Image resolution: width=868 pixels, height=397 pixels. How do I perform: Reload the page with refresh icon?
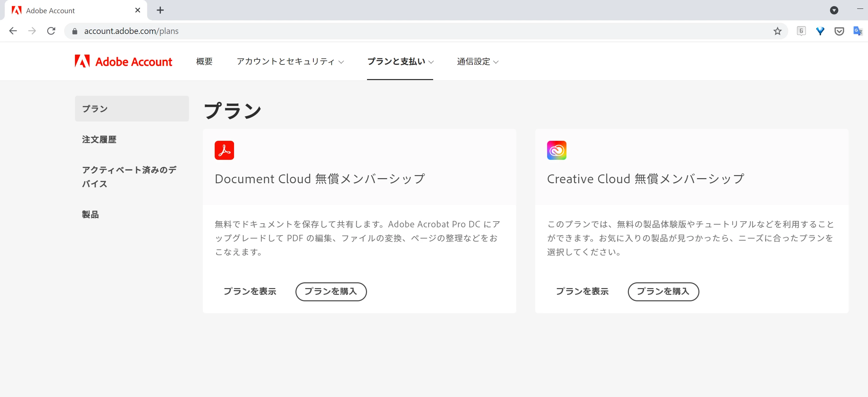click(x=51, y=31)
